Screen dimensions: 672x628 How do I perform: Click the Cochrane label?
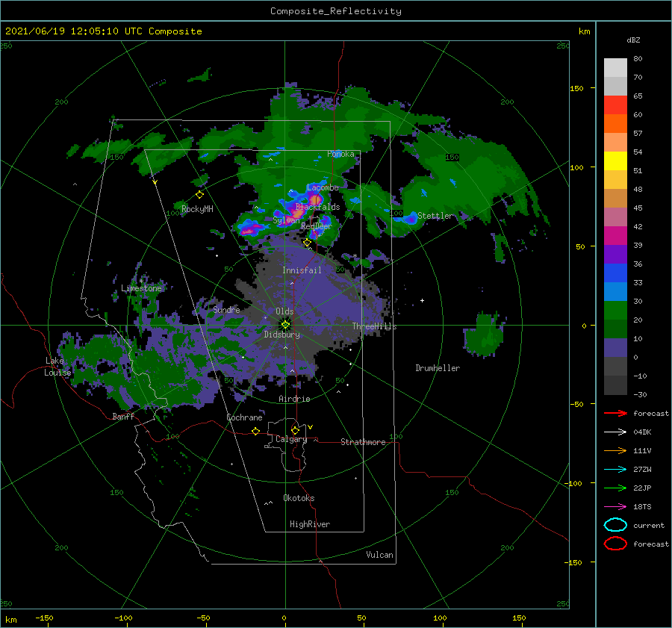coord(244,417)
